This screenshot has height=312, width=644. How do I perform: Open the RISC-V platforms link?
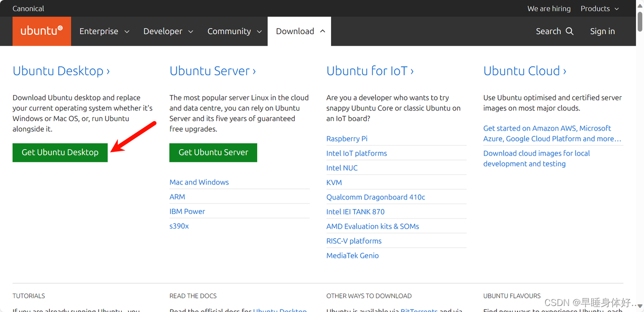pos(354,240)
